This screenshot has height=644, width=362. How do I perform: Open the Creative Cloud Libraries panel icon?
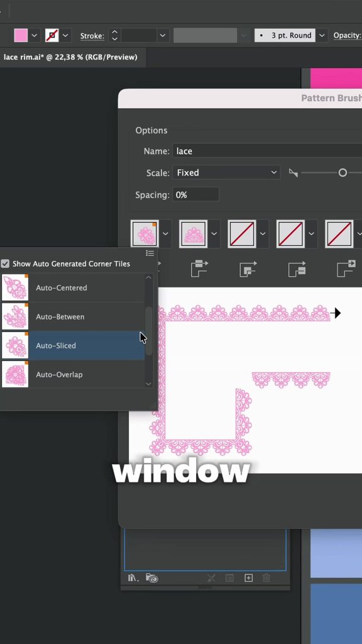pyautogui.click(x=152, y=579)
